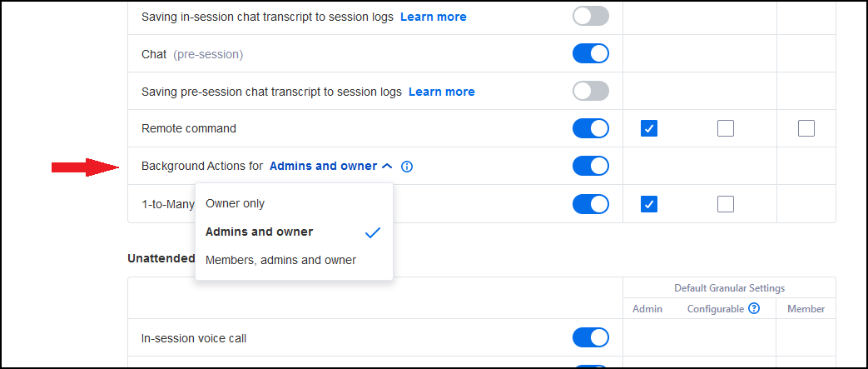Uncheck Remote command Admin checkbox
Viewport: 868px width, 369px height.
(649, 128)
